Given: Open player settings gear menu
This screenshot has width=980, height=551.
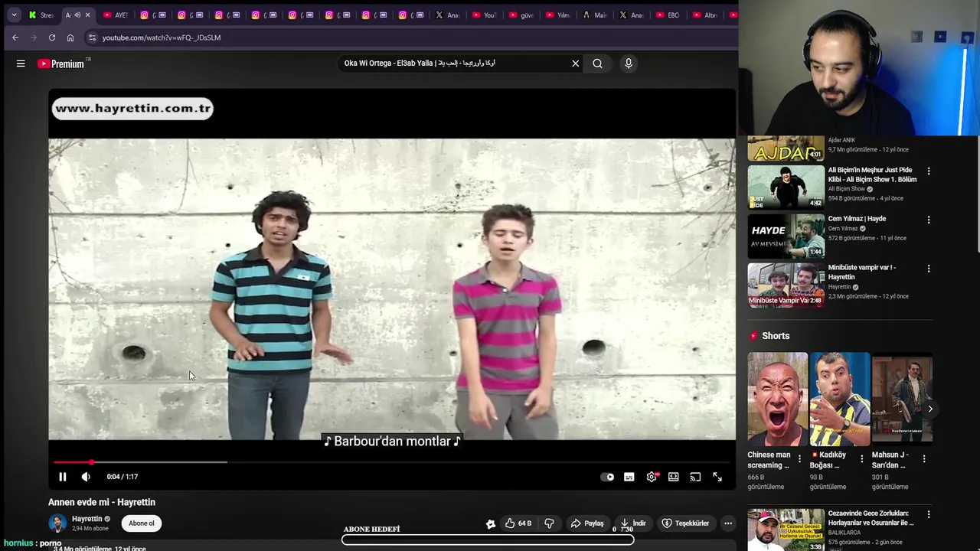Looking at the screenshot, I should 652,477.
